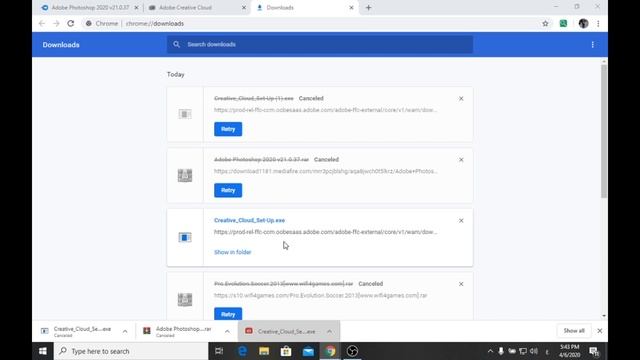Remove Pro Evolution Soccer entry from list
The image size is (640, 360).
click(461, 284)
